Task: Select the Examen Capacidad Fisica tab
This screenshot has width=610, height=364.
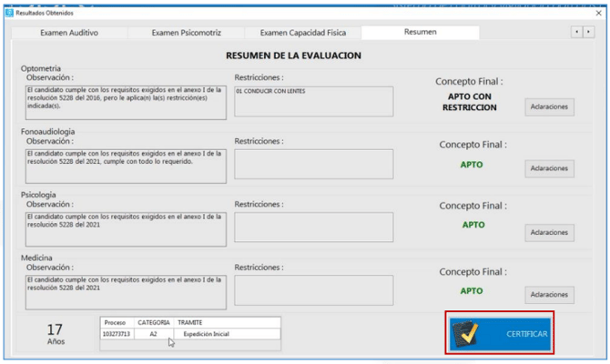Action: (x=303, y=33)
